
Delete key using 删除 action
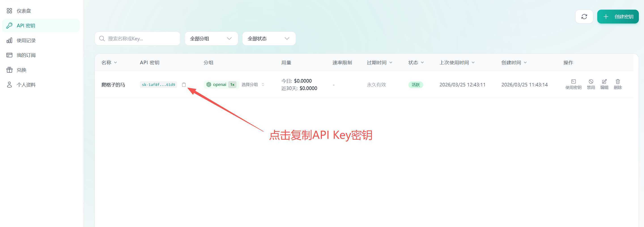click(618, 84)
